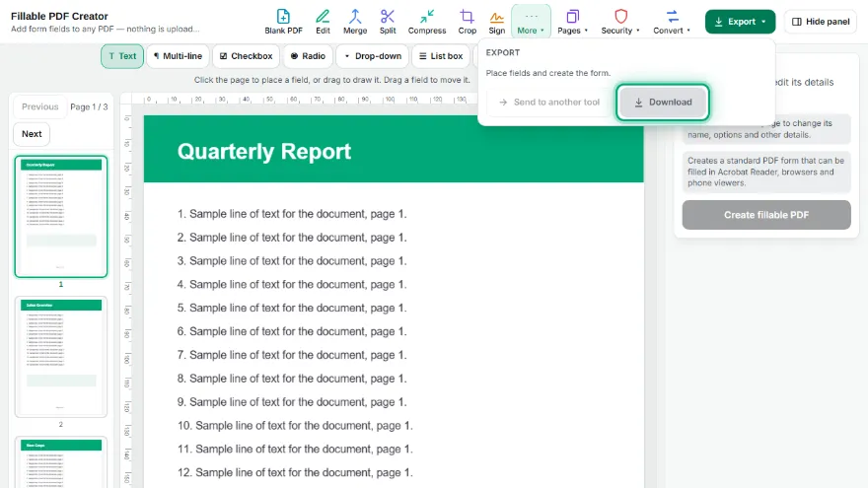Expand the Security menu
Image resolution: width=868 pixels, height=488 pixels.
pos(620,22)
